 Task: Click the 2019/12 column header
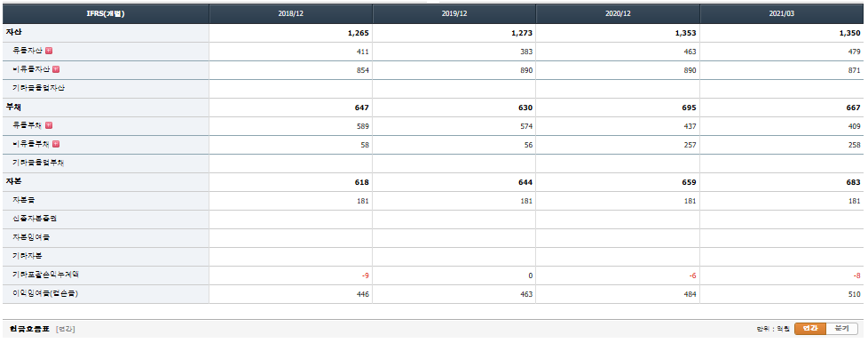[x=454, y=14]
